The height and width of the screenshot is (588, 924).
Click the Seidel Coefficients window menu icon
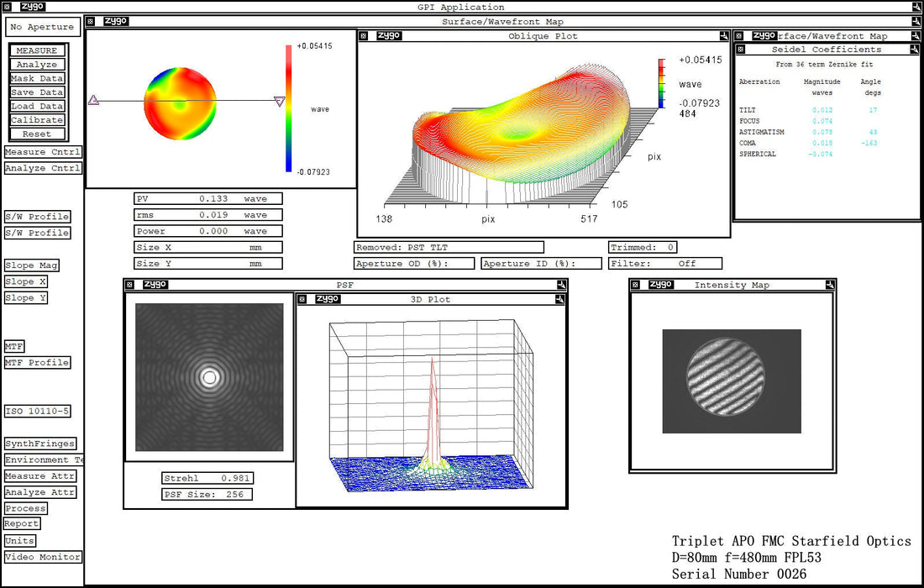pos(740,50)
